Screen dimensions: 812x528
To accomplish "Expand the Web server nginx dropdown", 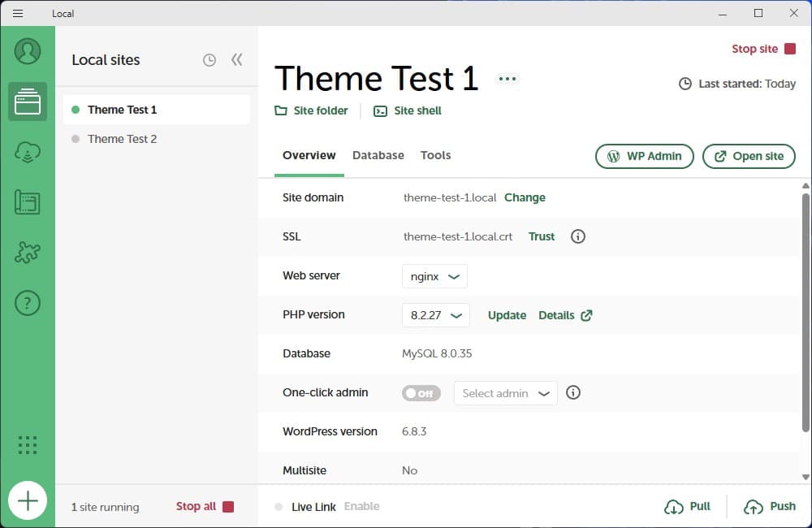I will (434, 276).
